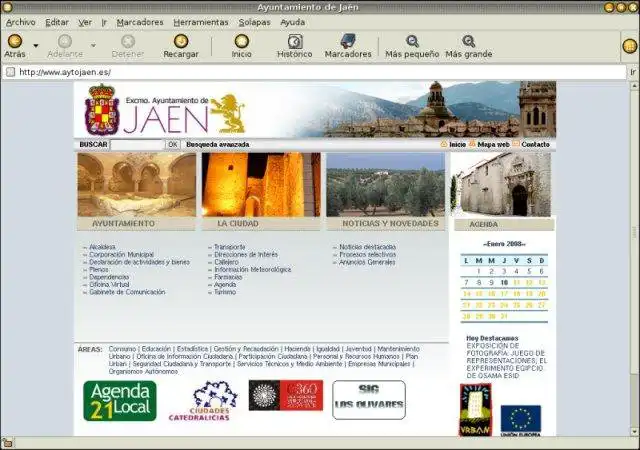The height and width of the screenshot is (450, 640).
Task: Click the Agenda 21 Local banner
Action: pyautogui.click(x=120, y=401)
